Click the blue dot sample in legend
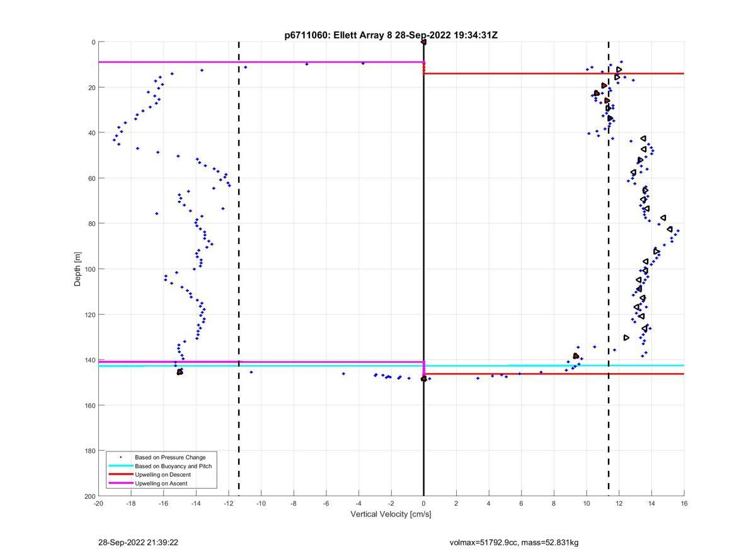Image resolution: width=756 pixels, height=558 pixels. tap(120, 457)
